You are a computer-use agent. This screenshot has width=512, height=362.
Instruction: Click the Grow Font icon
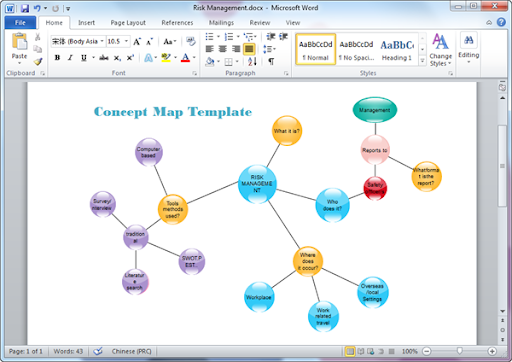[137, 42]
